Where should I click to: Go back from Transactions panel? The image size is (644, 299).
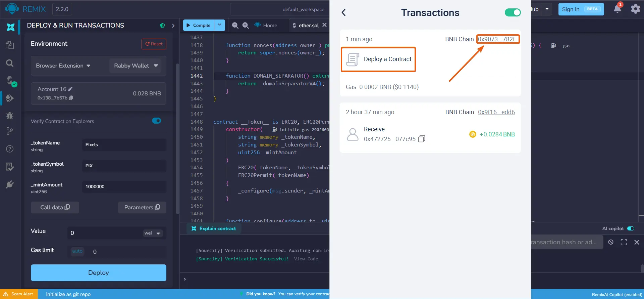343,12
